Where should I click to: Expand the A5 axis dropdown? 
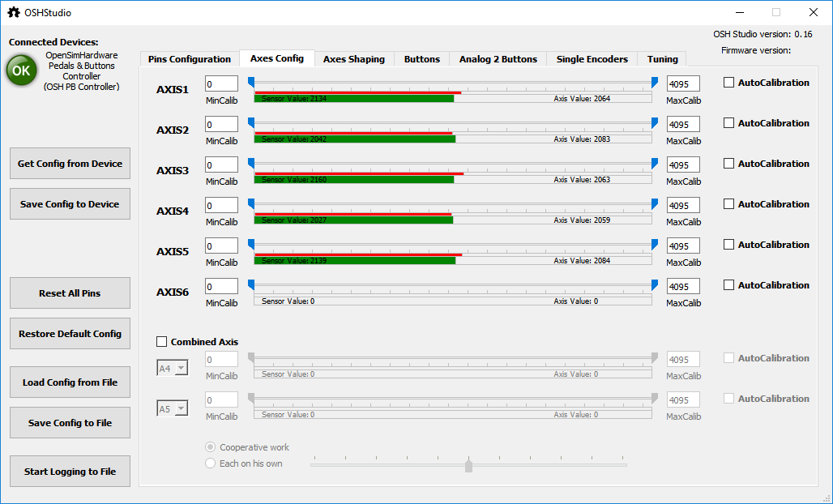coord(172,409)
